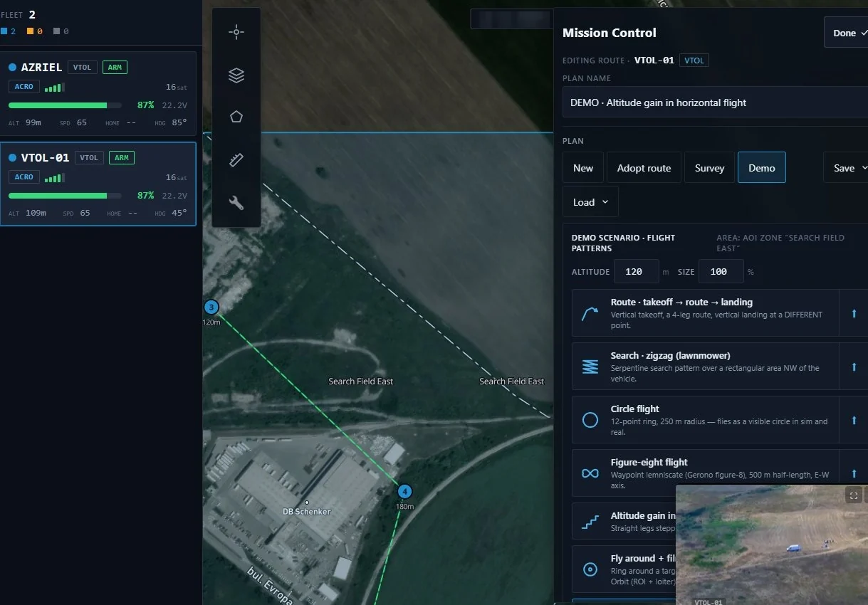Click the Figure-eight infinity icon
The height and width of the screenshot is (605, 868).
pyautogui.click(x=590, y=473)
